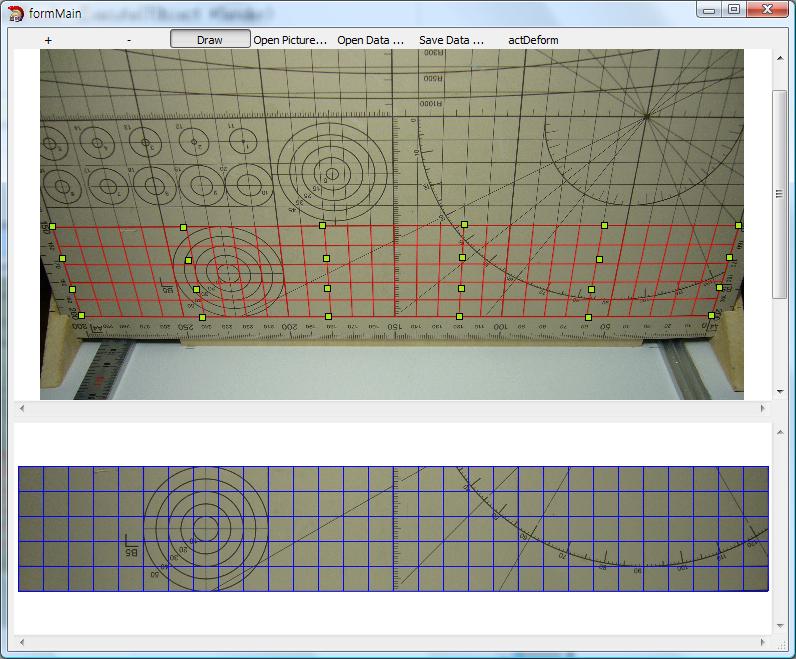This screenshot has width=796, height=659.
Task: Run the actDeform action
Action: (533, 40)
